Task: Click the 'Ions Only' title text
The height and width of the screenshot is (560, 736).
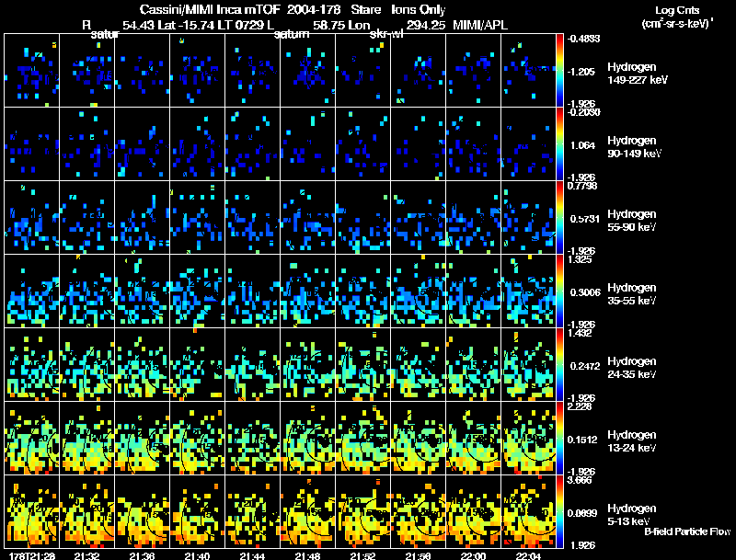Action: (x=419, y=9)
